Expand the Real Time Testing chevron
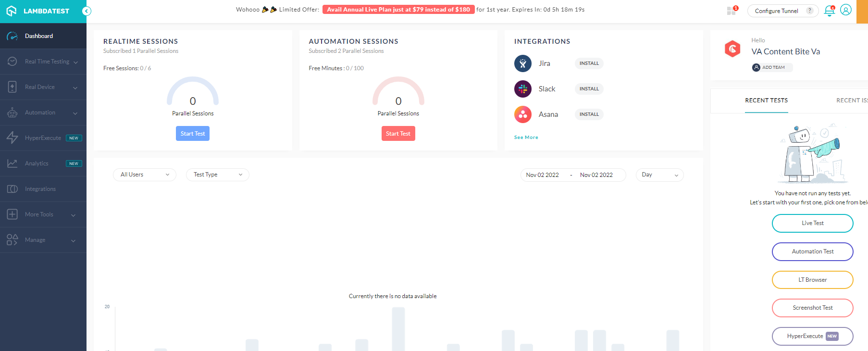The image size is (868, 351). coord(75,62)
